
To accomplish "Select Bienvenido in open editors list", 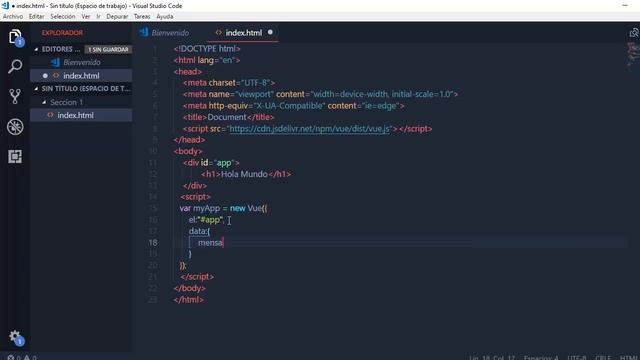I will [x=81, y=62].
